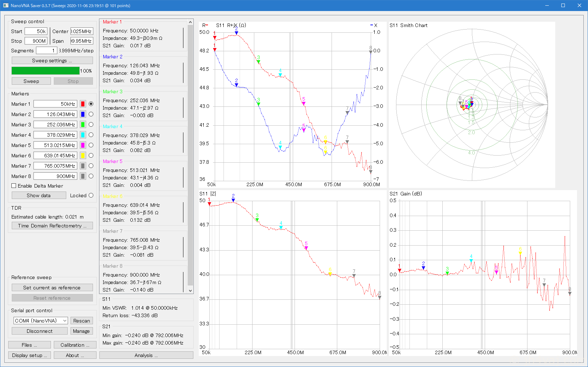Select the Marker 2 radio button
588x367 pixels.
point(91,114)
